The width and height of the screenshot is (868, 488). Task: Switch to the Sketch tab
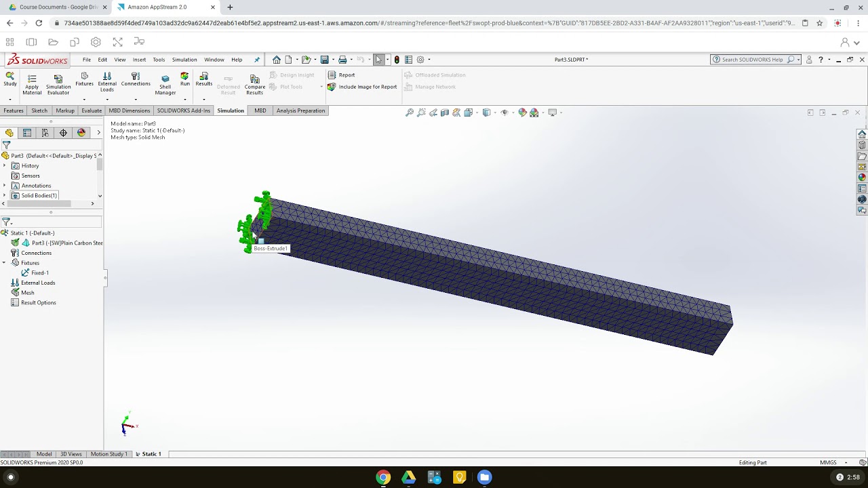39,110
